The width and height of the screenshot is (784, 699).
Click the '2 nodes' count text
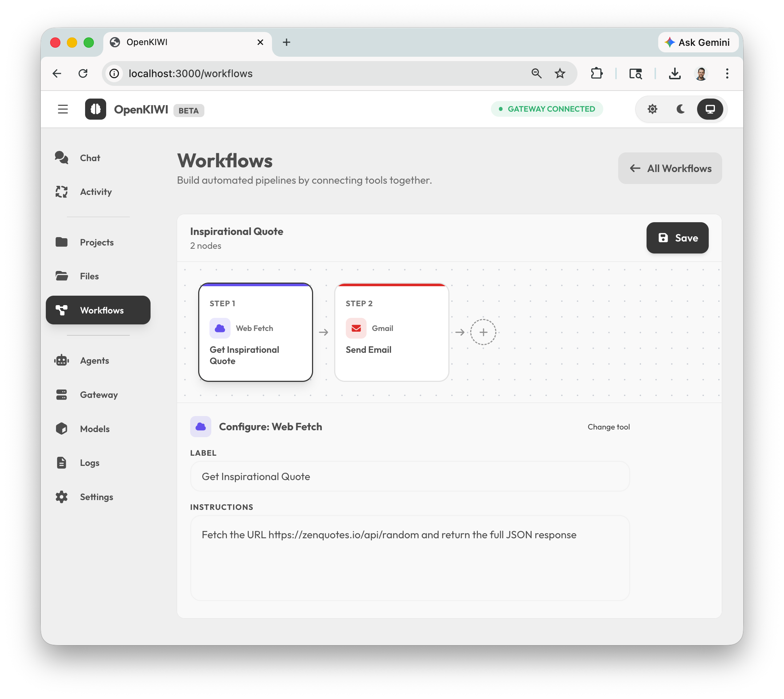(x=205, y=246)
